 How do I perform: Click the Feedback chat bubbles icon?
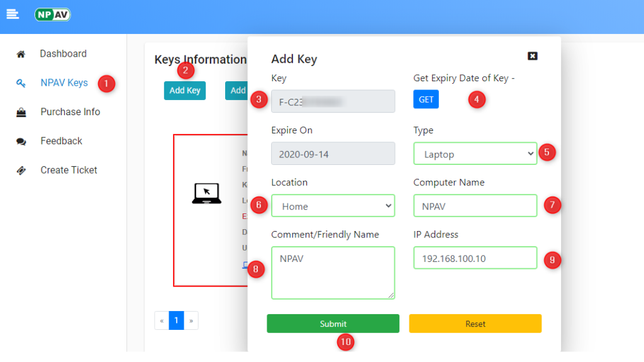click(x=21, y=142)
